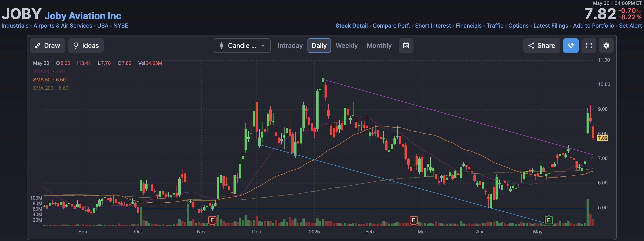Open Compare Perf. link
The width and height of the screenshot is (644, 241).
[x=391, y=26]
